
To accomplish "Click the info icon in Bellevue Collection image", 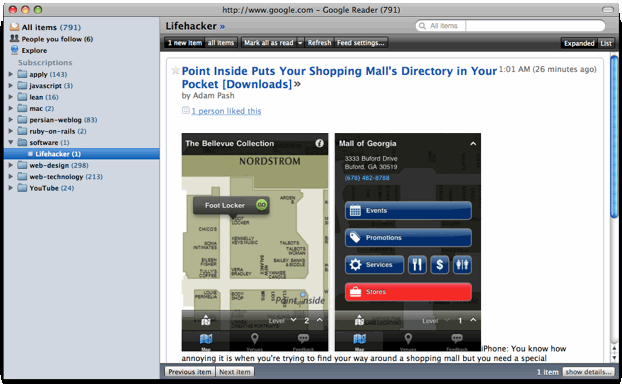I will point(319,143).
